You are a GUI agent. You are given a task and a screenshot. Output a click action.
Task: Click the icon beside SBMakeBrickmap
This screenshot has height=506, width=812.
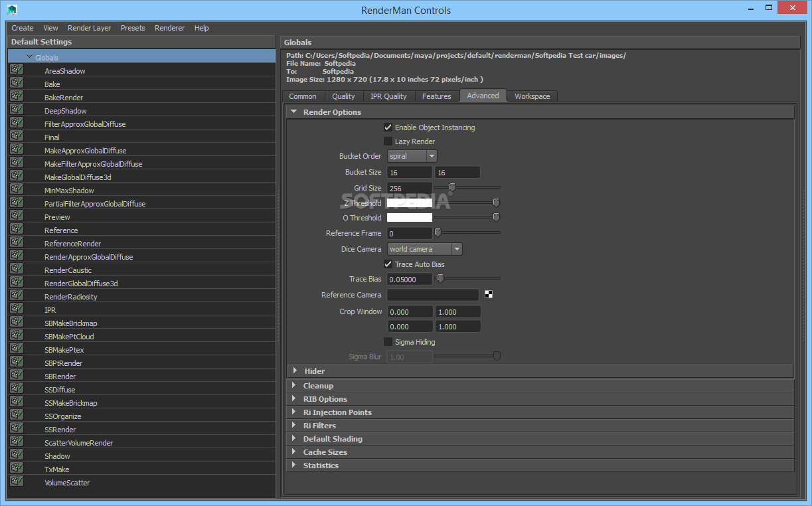(x=17, y=323)
